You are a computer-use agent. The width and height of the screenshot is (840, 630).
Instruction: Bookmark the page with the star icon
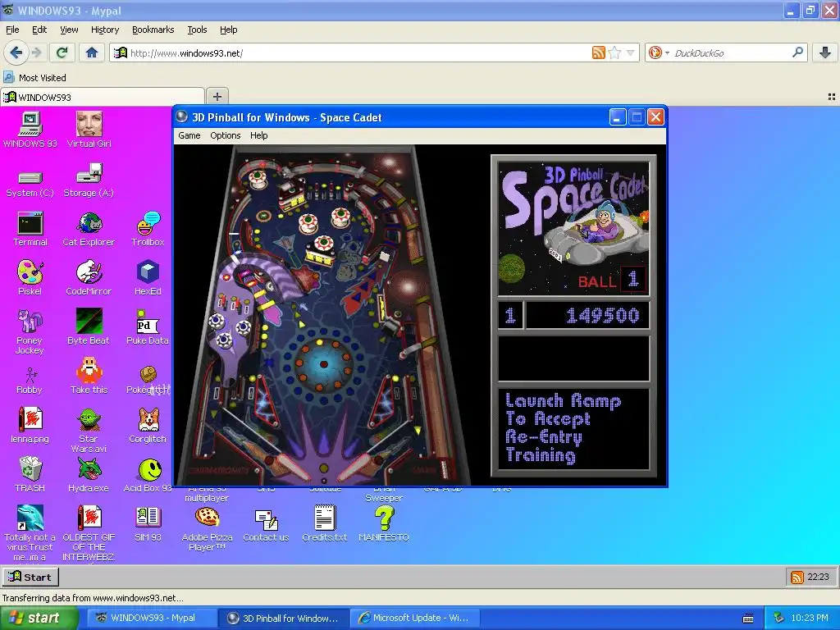tap(614, 52)
